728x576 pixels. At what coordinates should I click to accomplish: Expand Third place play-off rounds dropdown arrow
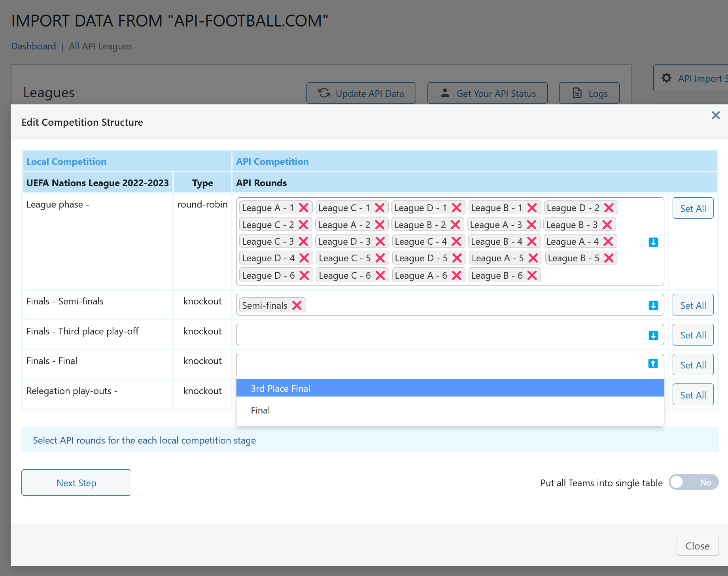pyautogui.click(x=653, y=336)
